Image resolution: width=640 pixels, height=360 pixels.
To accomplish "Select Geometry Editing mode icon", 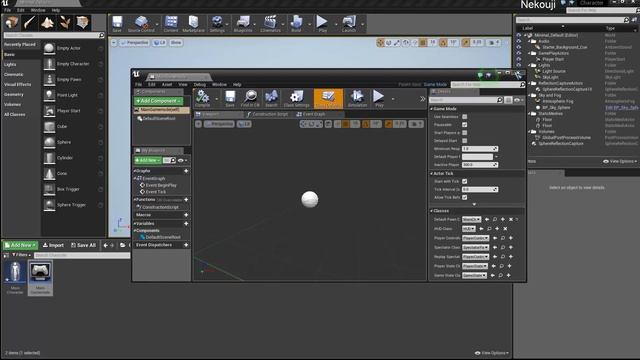I will [83, 22].
